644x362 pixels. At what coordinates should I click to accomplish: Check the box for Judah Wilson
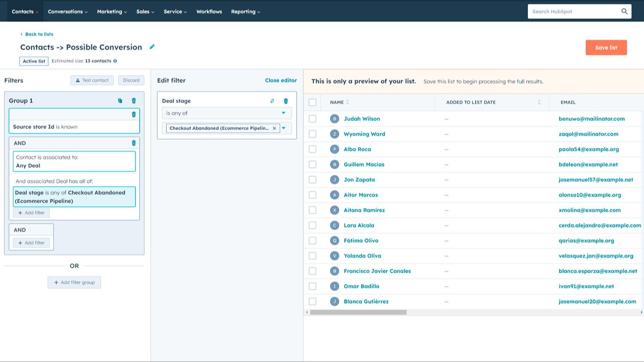313,119
